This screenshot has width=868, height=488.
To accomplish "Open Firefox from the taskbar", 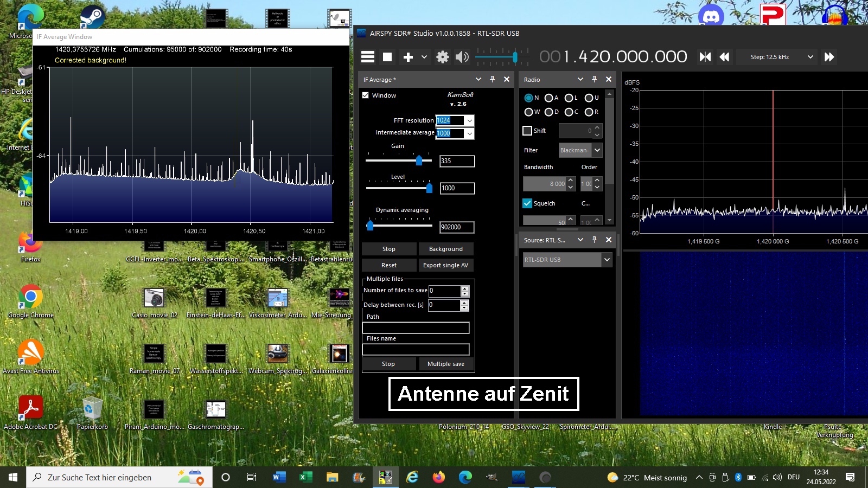I will click(439, 477).
